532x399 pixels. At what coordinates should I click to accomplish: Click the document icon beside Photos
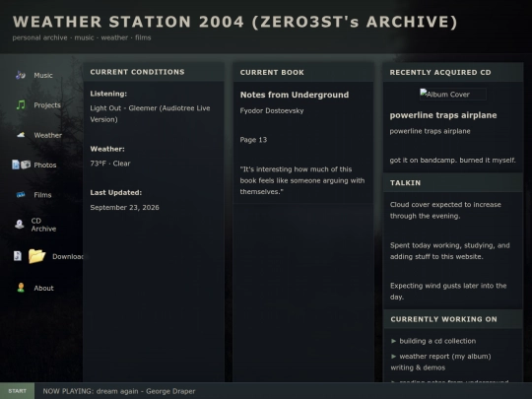click(x=16, y=165)
